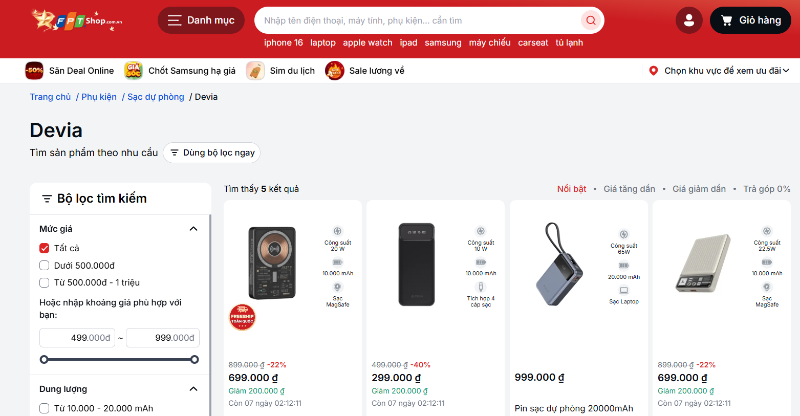
Task: Click the FPT Shop logo
Action: 77,20
